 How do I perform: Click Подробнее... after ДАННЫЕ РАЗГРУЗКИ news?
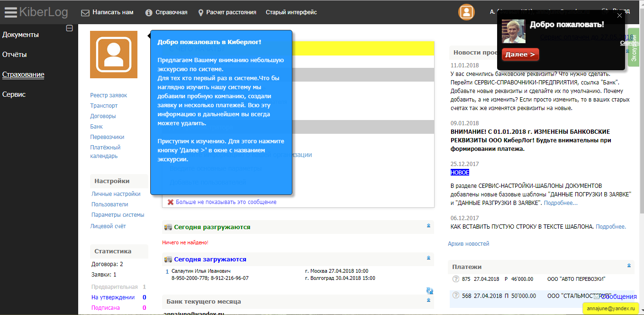[561, 203]
